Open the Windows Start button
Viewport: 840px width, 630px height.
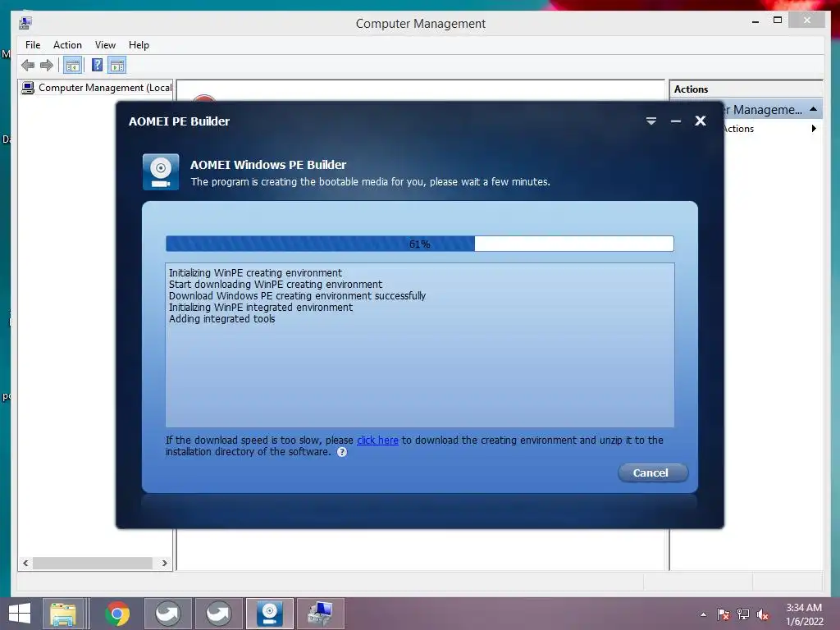(x=20, y=614)
